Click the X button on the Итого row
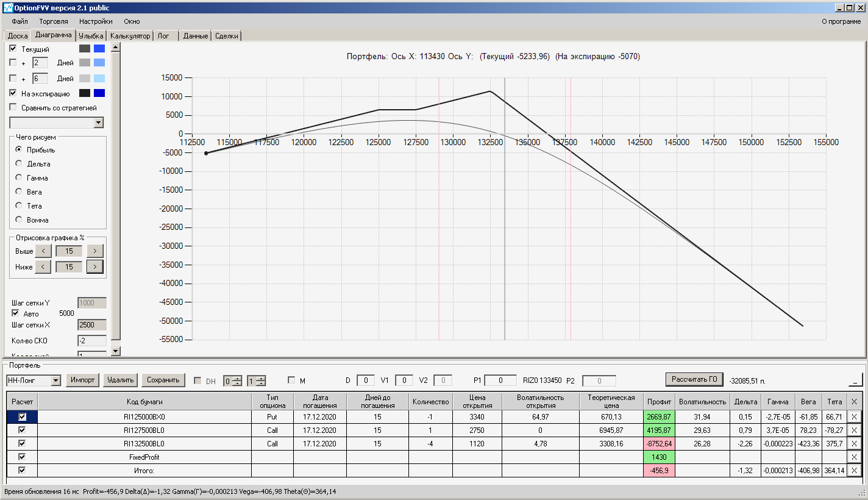Viewport: 868px width, 500px height. tap(854, 470)
